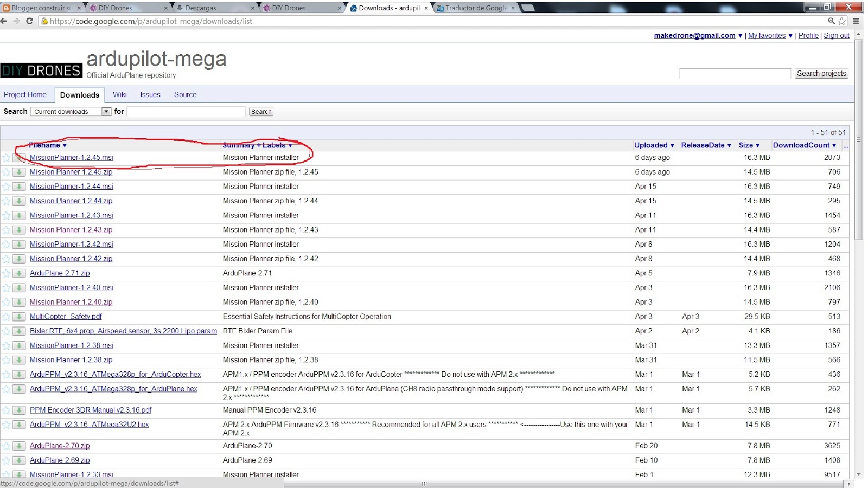The width and height of the screenshot is (868, 488).
Task: Close the Descargas browser tab
Action: [x=253, y=8]
